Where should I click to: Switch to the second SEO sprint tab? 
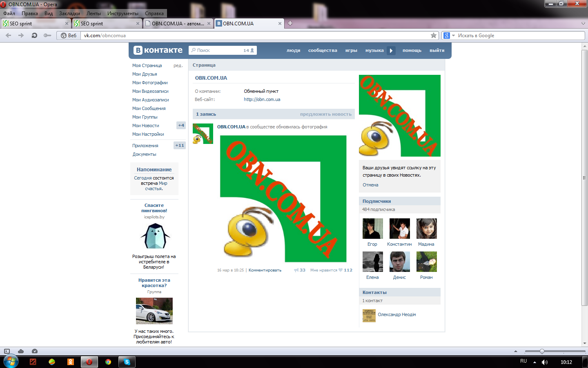[107, 24]
